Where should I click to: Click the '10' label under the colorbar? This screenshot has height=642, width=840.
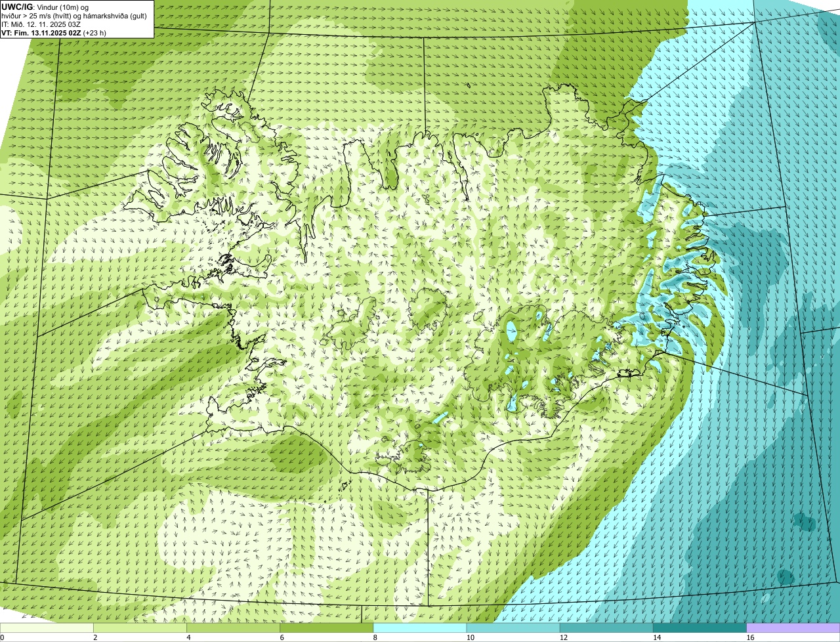click(470, 637)
